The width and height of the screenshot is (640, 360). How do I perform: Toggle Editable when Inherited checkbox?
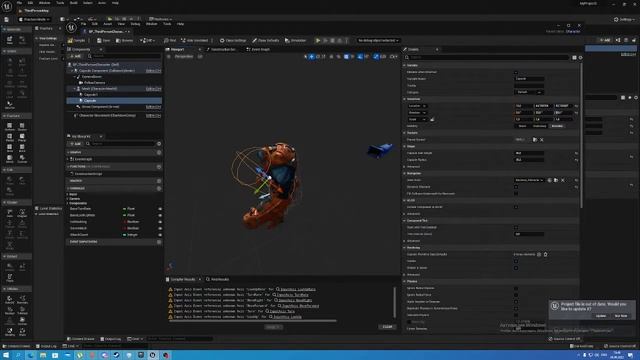[516, 72]
